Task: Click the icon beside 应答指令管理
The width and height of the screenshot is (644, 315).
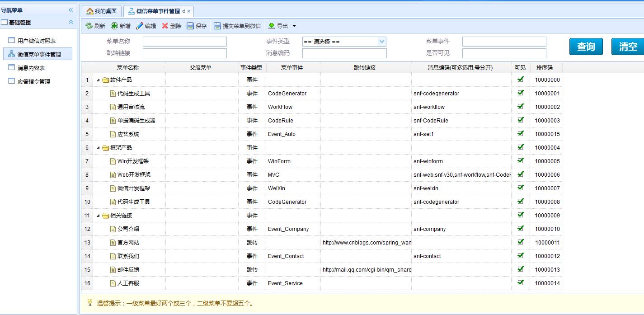Action: click(12, 81)
